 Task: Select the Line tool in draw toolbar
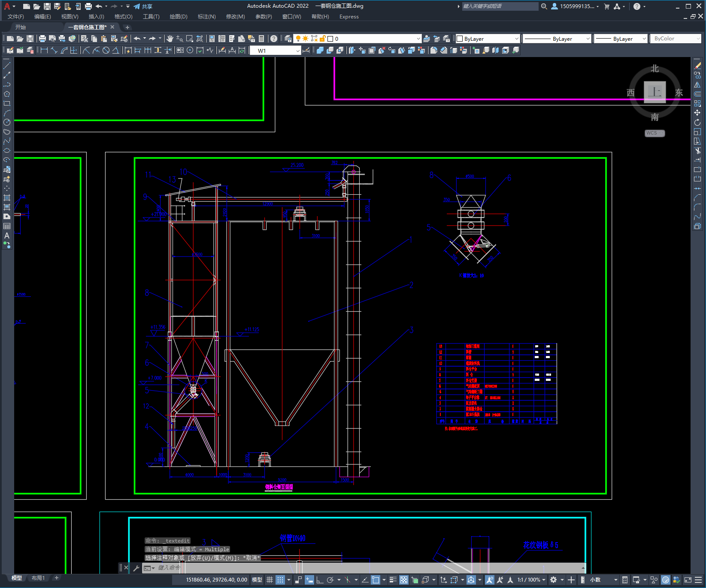(x=7, y=66)
